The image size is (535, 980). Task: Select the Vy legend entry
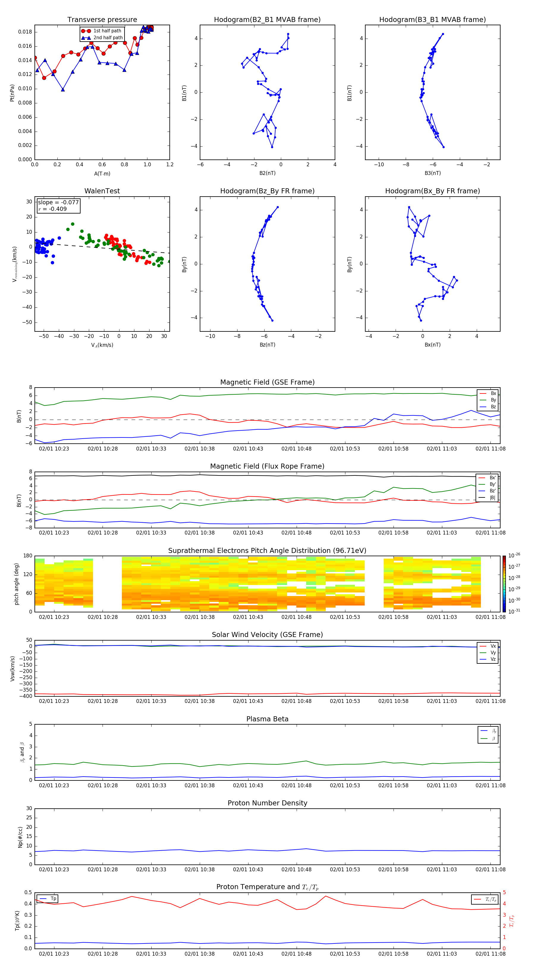coord(488,653)
